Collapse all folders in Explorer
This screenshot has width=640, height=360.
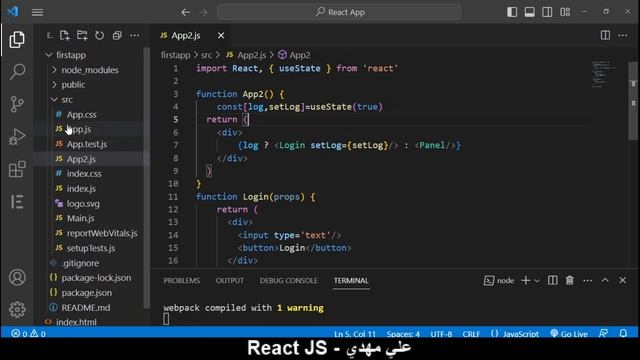pos(117,36)
